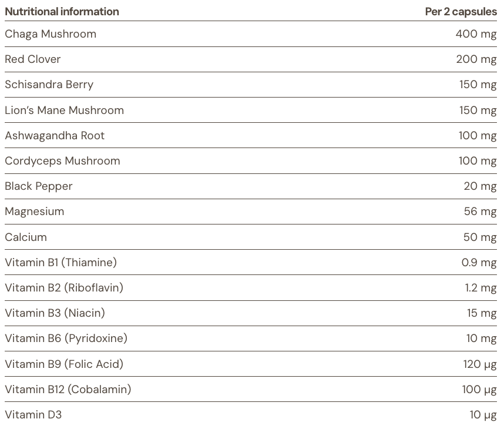Select the Schisandra Berry label

tap(49, 85)
